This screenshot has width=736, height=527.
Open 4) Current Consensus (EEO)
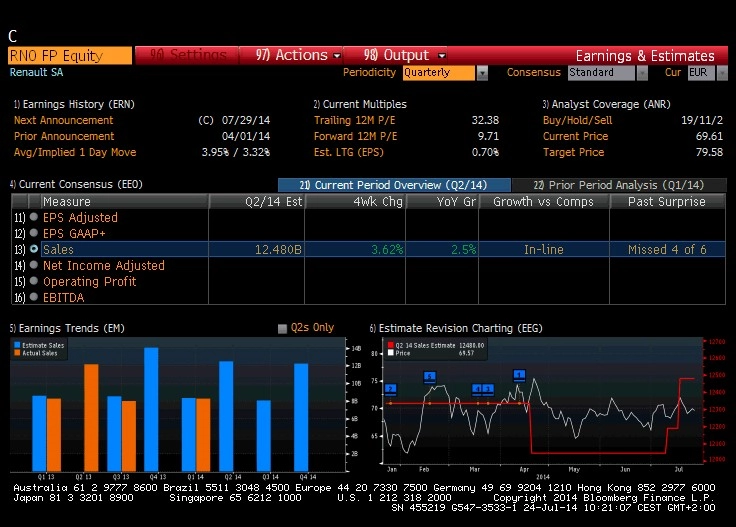pos(76,184)
